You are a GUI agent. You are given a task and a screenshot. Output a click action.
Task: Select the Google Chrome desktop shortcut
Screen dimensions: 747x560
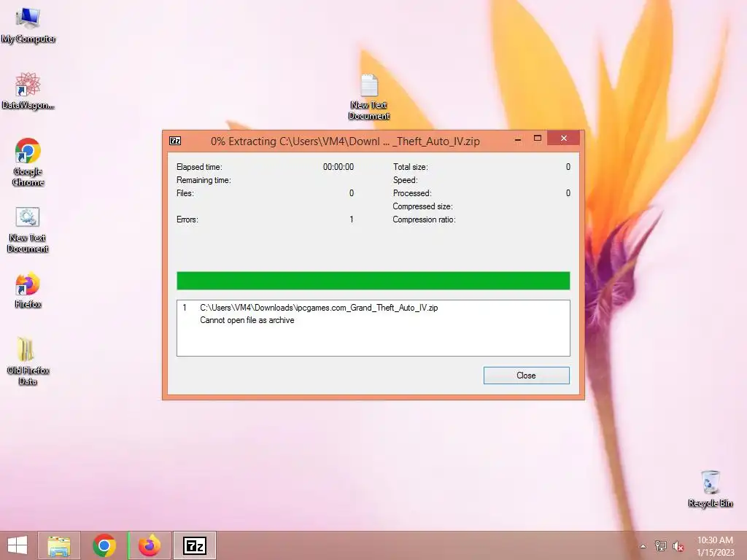(28, 163)
